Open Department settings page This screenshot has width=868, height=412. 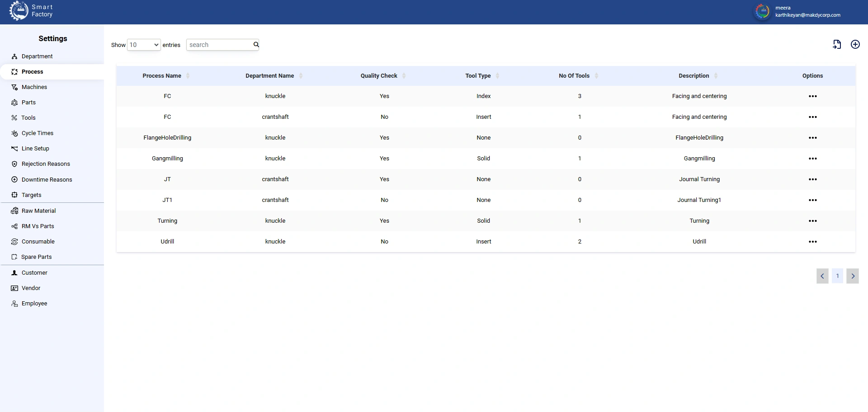[37, 56]
